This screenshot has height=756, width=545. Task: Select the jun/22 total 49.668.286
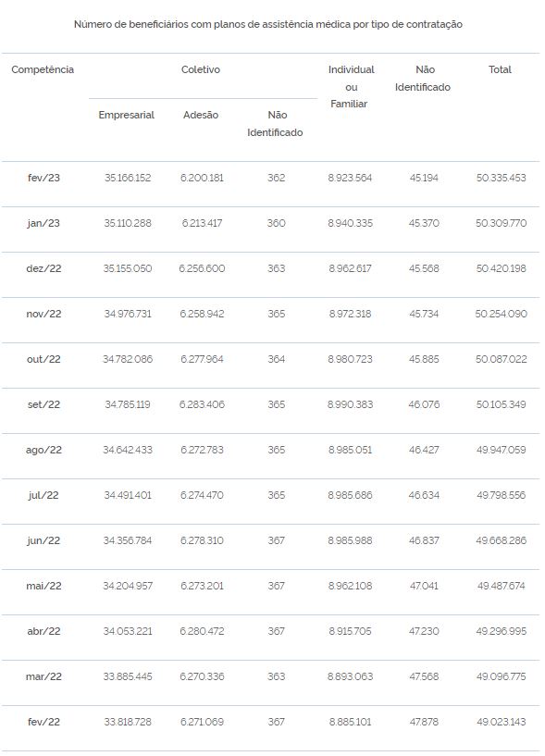[502, 540]
